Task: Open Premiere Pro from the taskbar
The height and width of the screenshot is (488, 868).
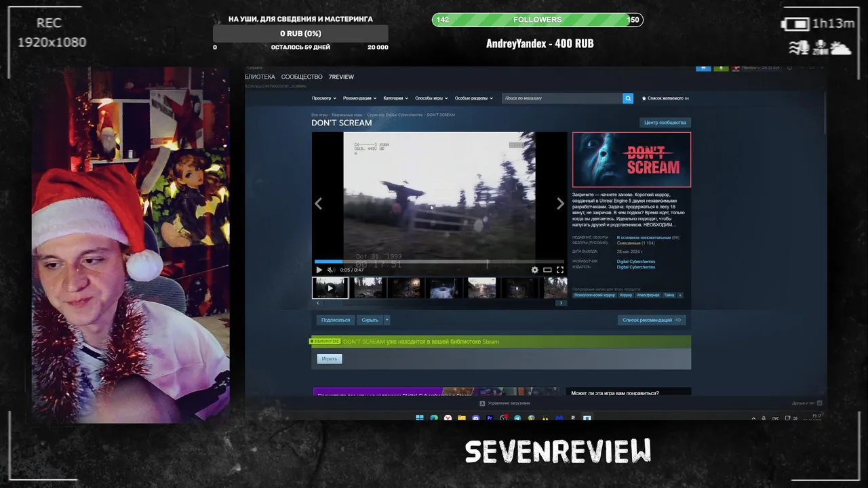Action: 490,418
